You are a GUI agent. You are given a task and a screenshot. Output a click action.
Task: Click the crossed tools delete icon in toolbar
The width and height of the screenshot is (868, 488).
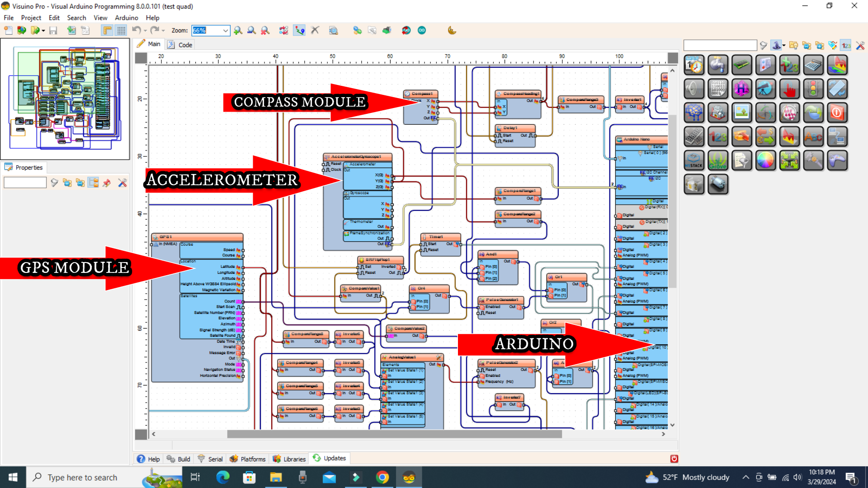click(315, 30)
